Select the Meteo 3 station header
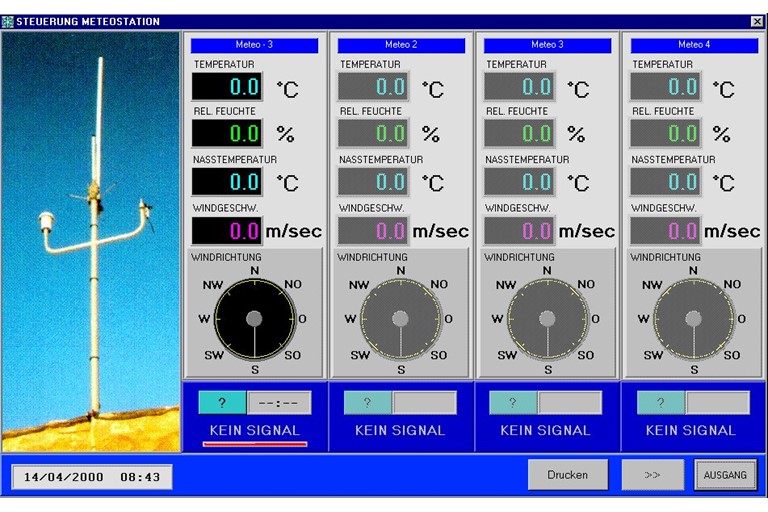Screen dimensions: 768x512 pos(548,45)
